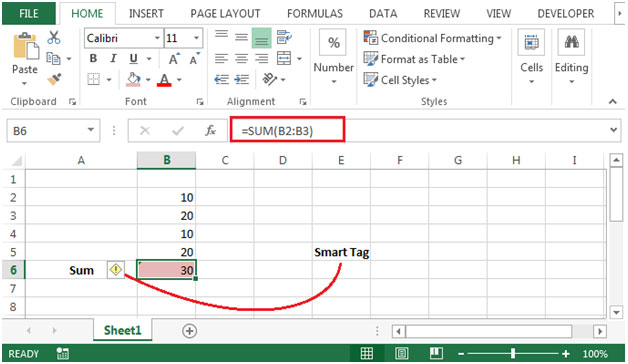Open borders dropdown arrow
The width and height of the screenshot is (628, 364).
[109, 80]
